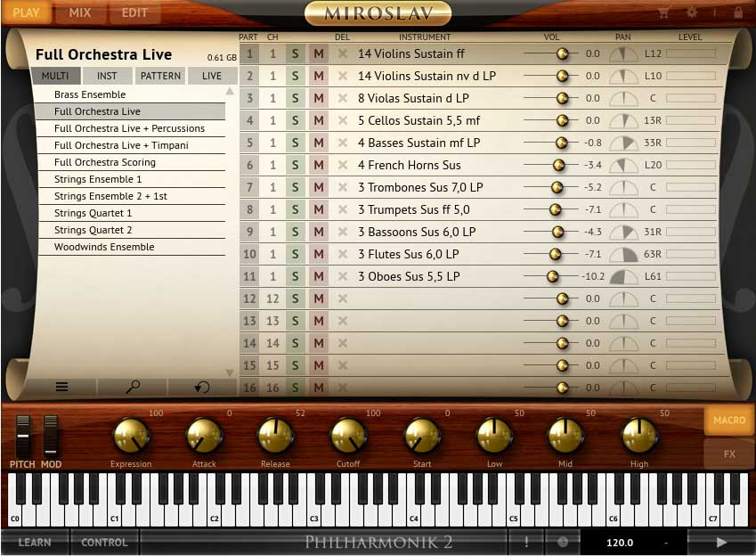Load the Brass Ensemble multi
This screenshot has height=556, width=756.
click(131, 94)
